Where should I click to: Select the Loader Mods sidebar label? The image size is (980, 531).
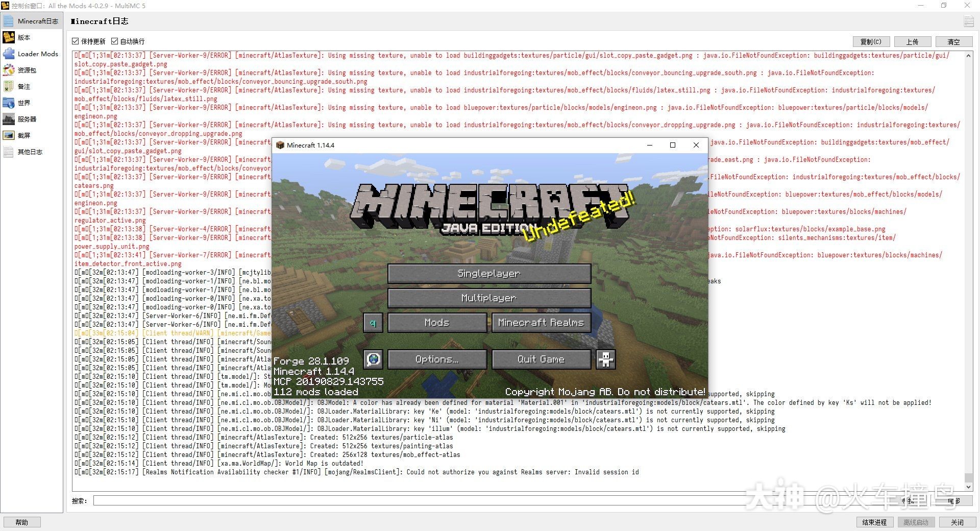(38, 54)
